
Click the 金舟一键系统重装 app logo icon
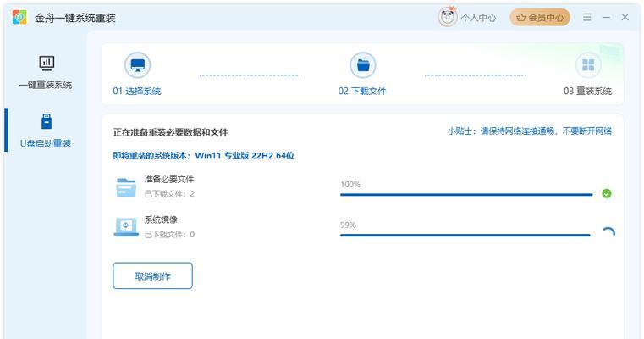point(19,17)
